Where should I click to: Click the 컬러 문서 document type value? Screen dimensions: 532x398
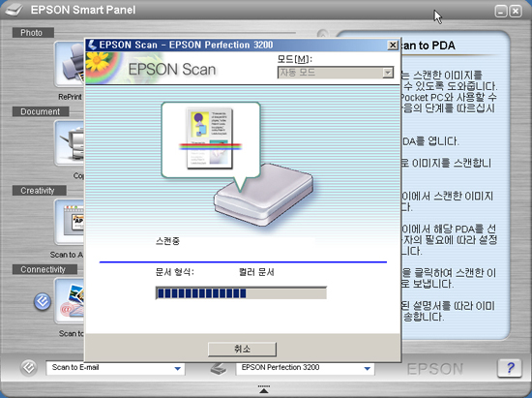click(256, 272)
